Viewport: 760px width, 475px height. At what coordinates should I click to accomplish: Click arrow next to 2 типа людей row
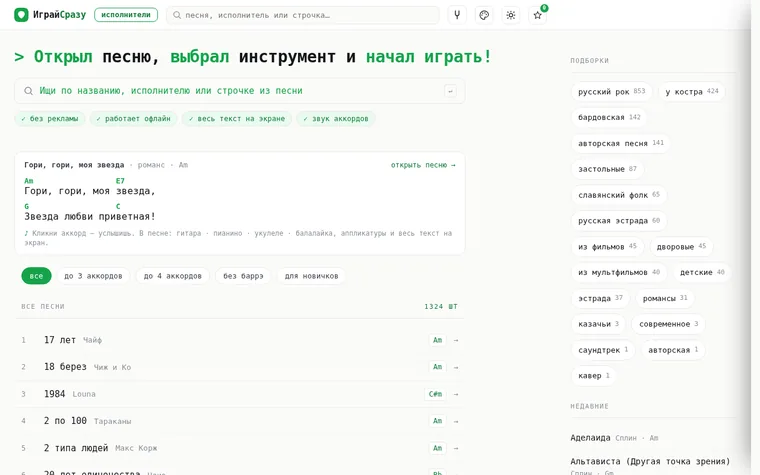tap(456, 448)
